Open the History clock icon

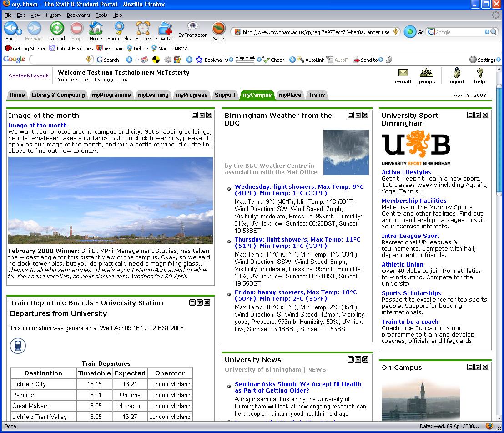coord(143,28)
